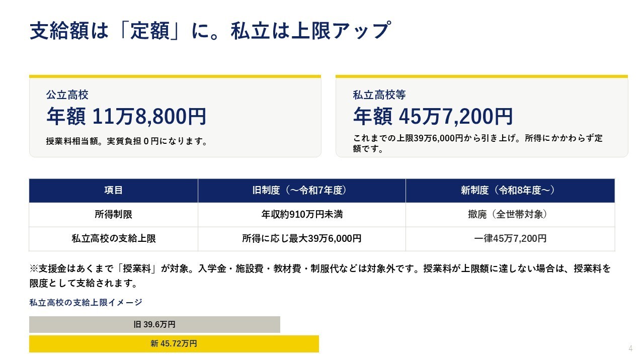
Task: Click the 年収約910万円未満 table cell
Action: [x=302, y=215]
